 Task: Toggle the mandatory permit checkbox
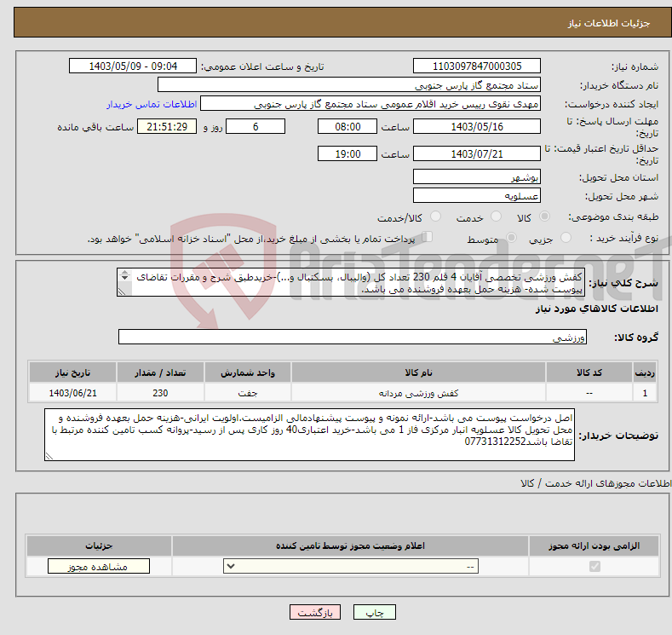coord(594,567)
